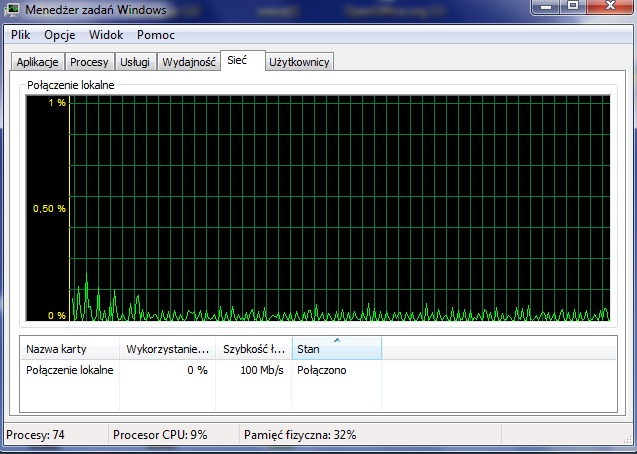Click the Pamięć fizyczna: 32% status entry
Viewport: 637px width, 454px height.
coord(370,435)
